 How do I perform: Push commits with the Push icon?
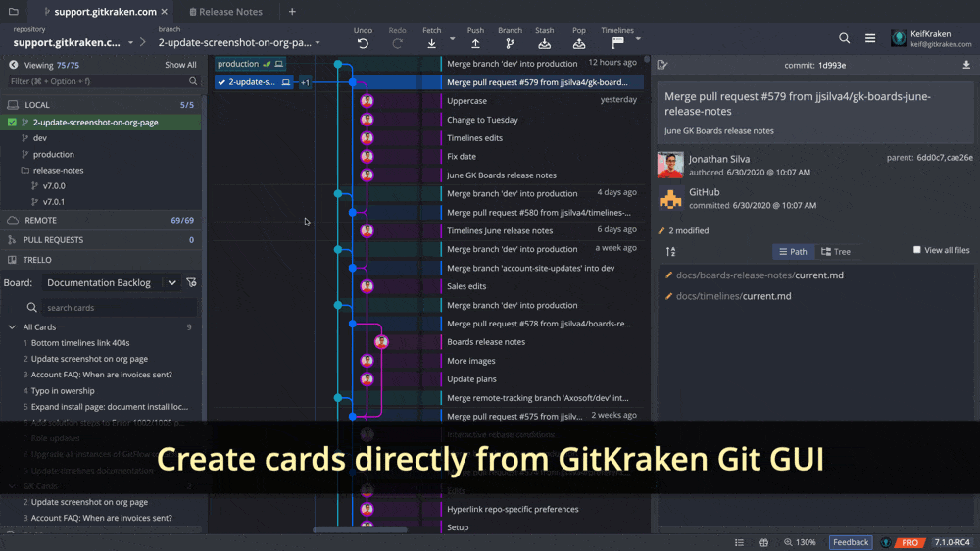click(x=475, y=43)
